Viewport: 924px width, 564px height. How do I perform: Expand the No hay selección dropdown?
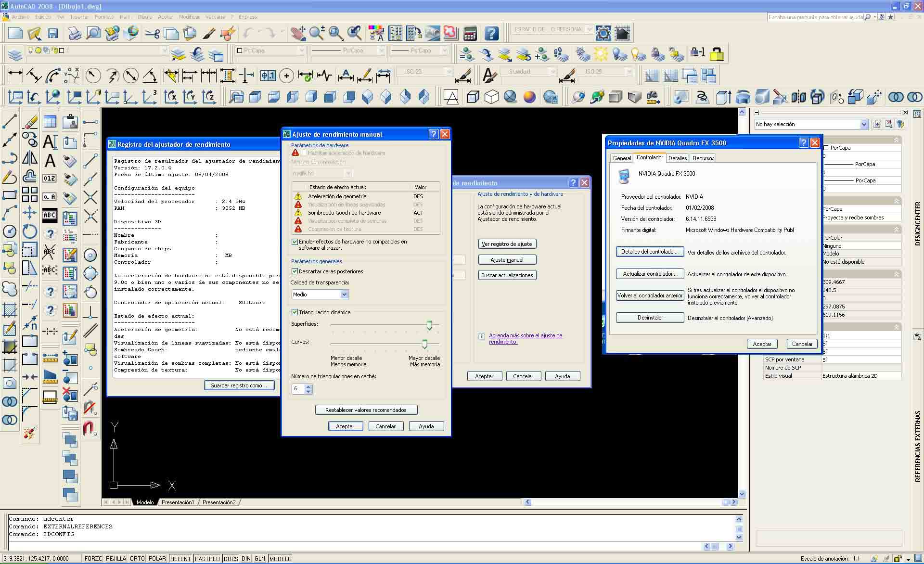863,124
